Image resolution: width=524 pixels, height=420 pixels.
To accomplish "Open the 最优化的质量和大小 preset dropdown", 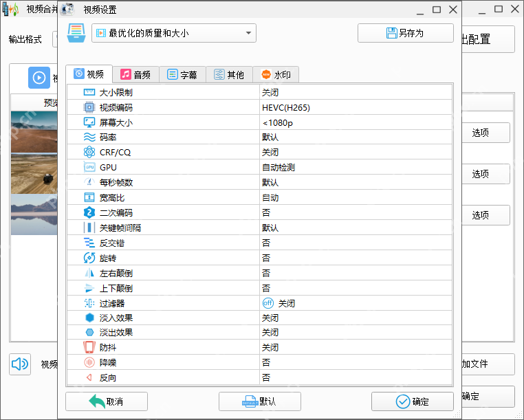I will (x=174, y=33).
